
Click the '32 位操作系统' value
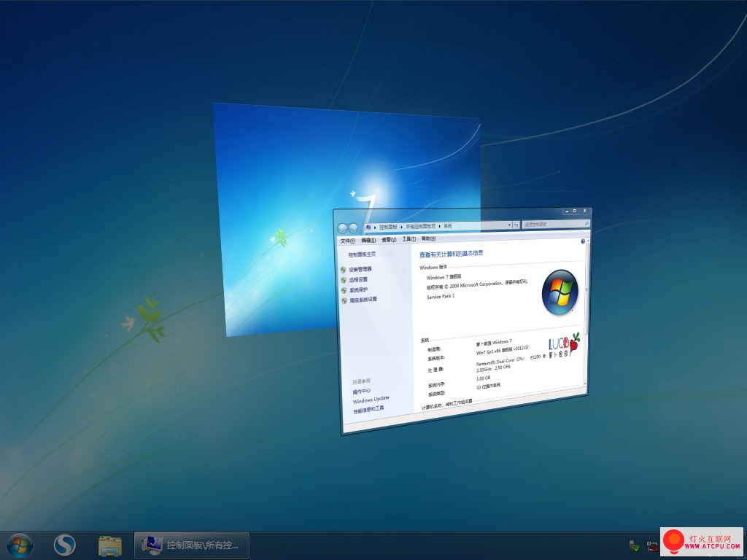pos(488,386)
